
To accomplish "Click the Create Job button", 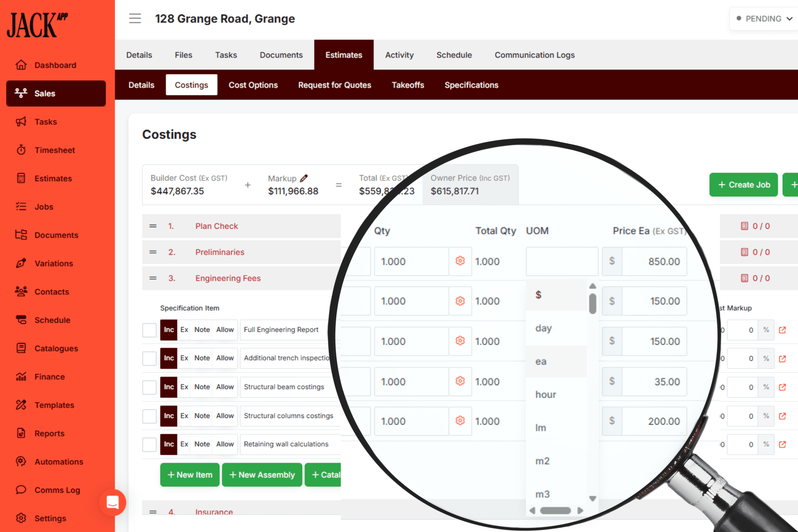I will (743, 185).
